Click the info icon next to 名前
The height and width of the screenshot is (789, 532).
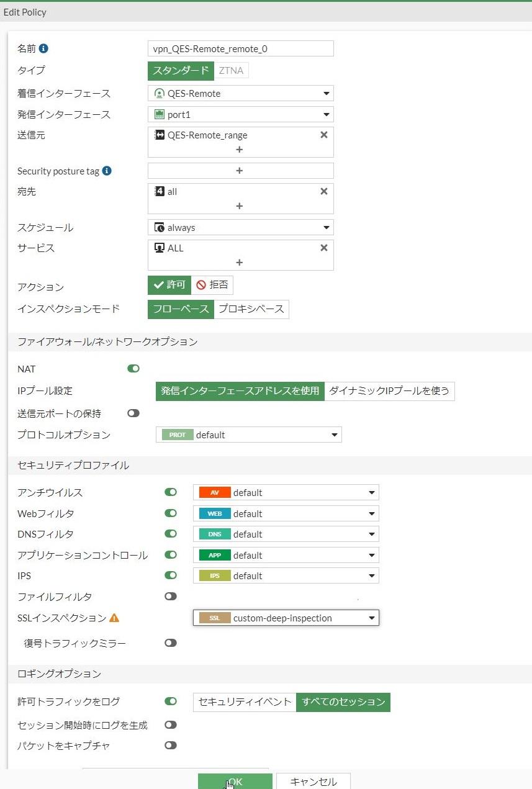tap(44, 48)
